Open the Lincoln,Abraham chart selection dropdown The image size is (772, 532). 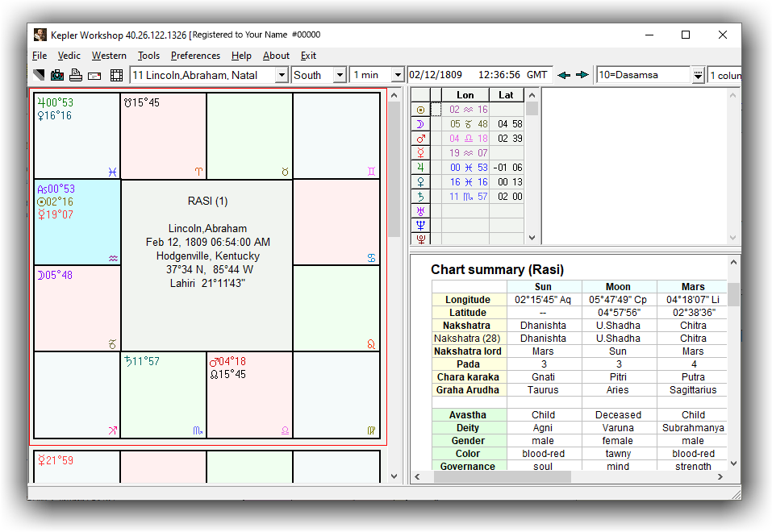click(x=282, y=75)
